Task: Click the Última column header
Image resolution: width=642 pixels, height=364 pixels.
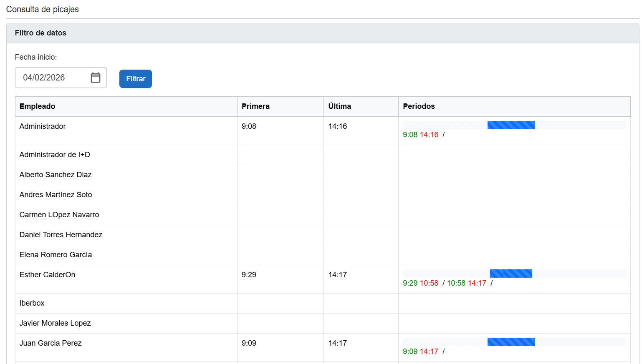Action: (339, 106)
